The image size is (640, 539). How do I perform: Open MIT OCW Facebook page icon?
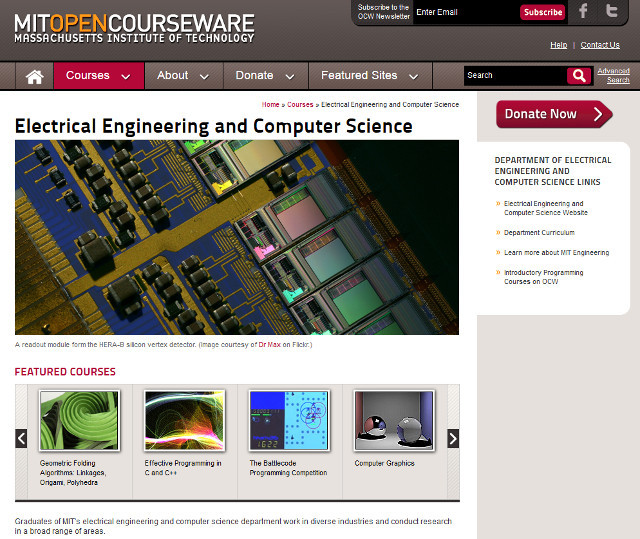point(583,11)
